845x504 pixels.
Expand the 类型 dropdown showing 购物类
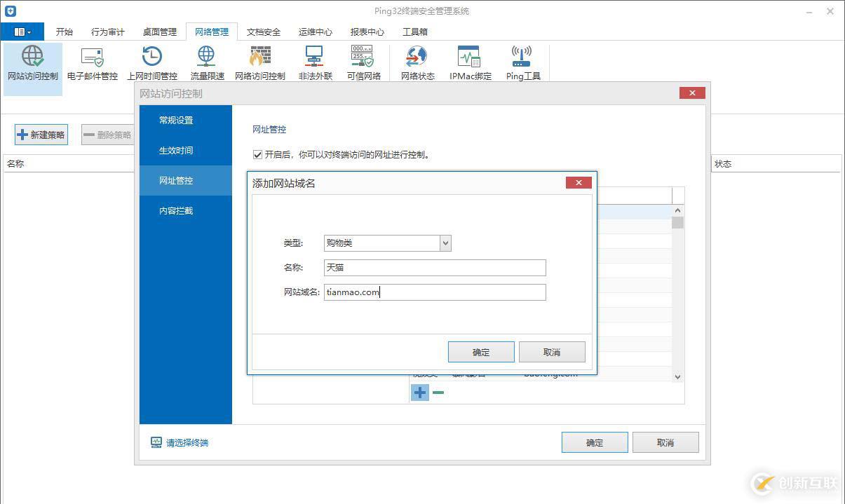tap(445, 243)
